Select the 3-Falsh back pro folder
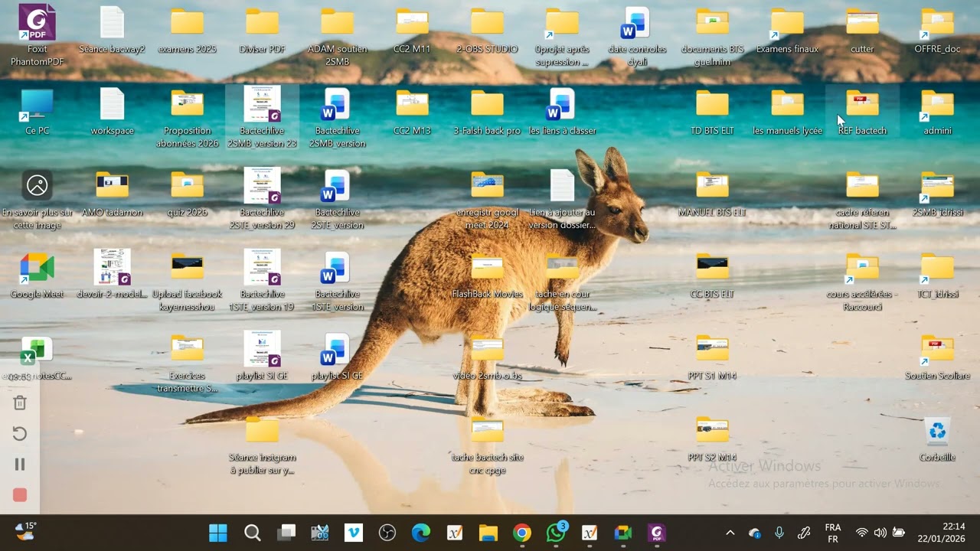The image size is (980, 551). 487,112
